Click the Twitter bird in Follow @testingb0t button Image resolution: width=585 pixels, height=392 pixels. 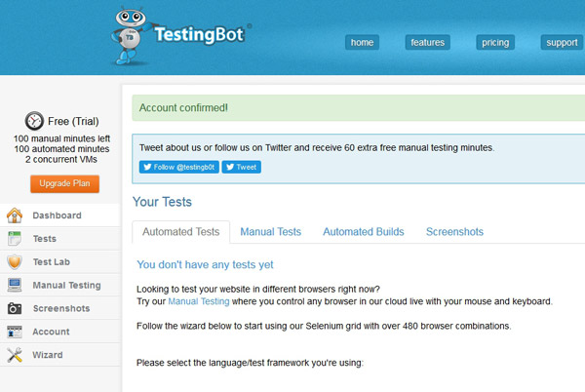[x=147, y=167]
